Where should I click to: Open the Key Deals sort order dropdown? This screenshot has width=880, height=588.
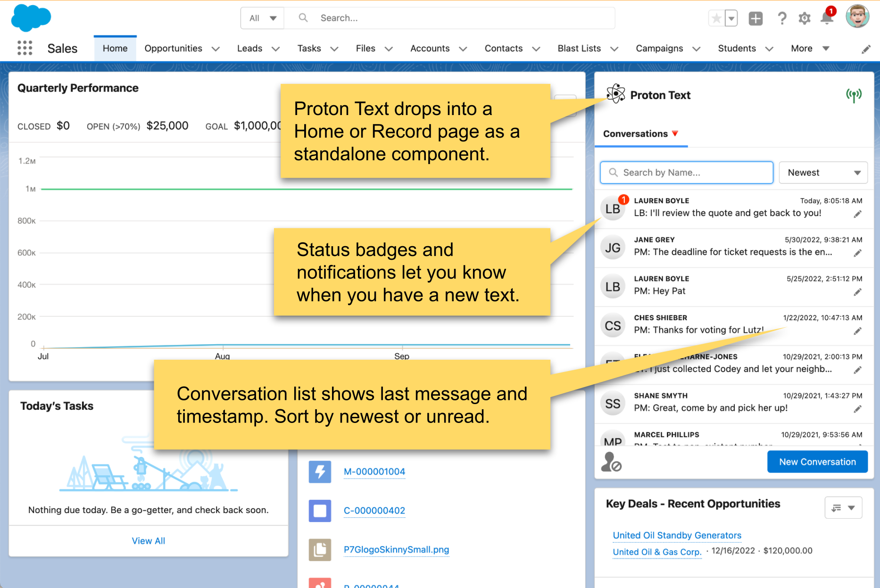click(843, 507)
